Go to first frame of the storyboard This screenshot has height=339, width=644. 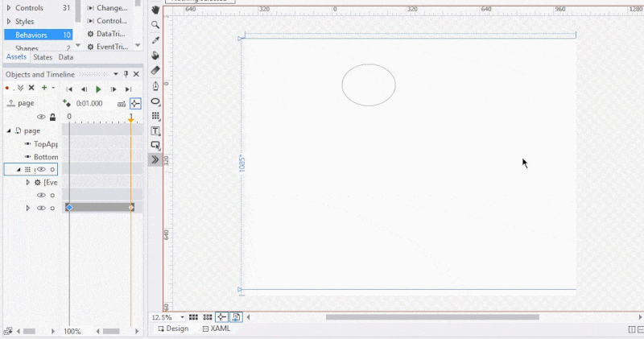click(x=69, y=89)
